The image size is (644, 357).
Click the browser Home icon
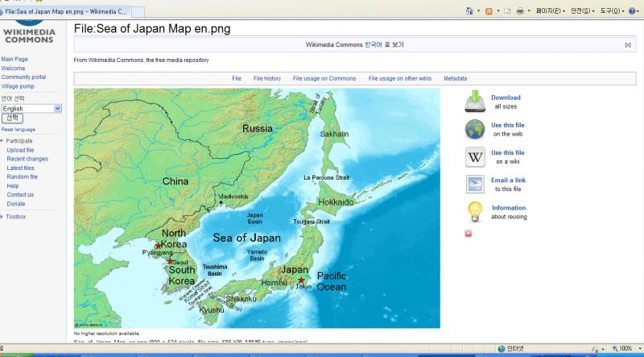tap(469, 11)
